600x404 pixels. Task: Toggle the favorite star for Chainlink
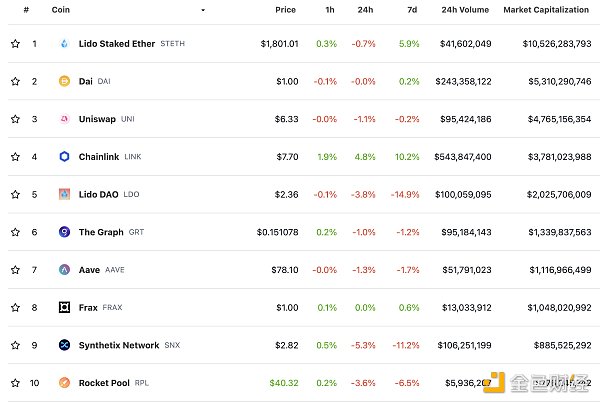point(15,157)
